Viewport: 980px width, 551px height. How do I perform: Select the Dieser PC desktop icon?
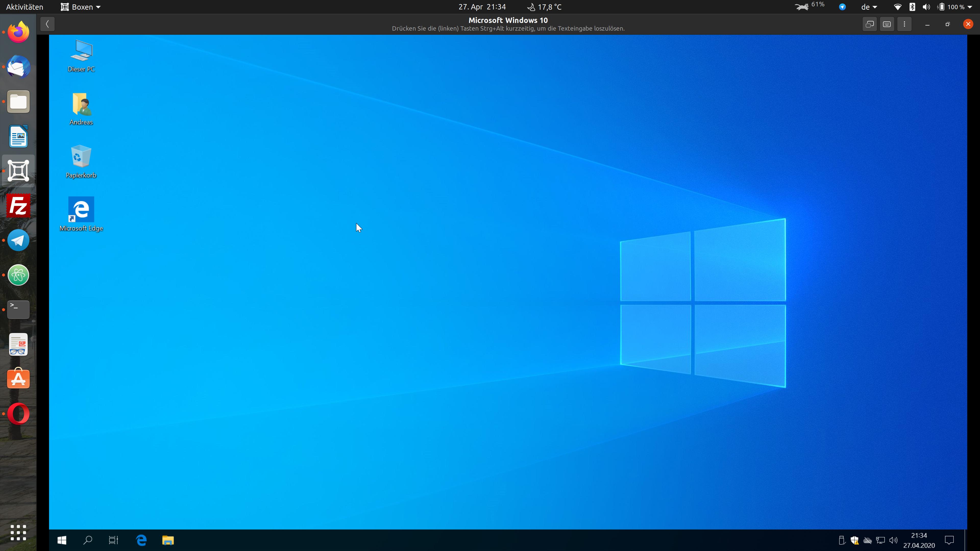[x=81, y=56]
